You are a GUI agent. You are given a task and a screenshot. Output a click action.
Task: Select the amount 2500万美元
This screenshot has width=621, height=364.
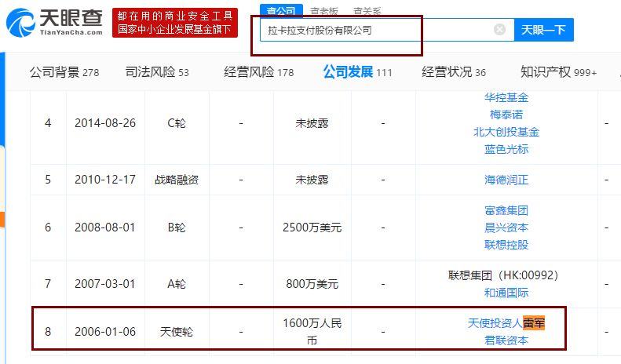(312, 228)
